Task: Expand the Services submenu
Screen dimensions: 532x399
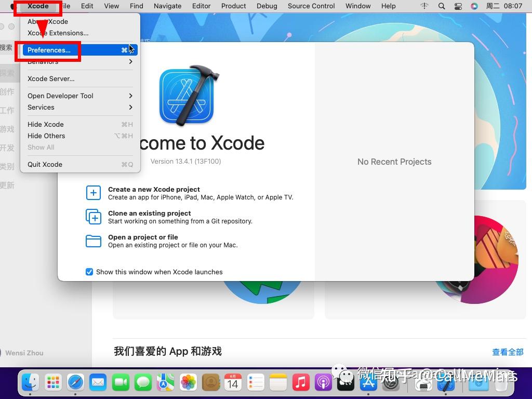Action: tap(80, 107)
